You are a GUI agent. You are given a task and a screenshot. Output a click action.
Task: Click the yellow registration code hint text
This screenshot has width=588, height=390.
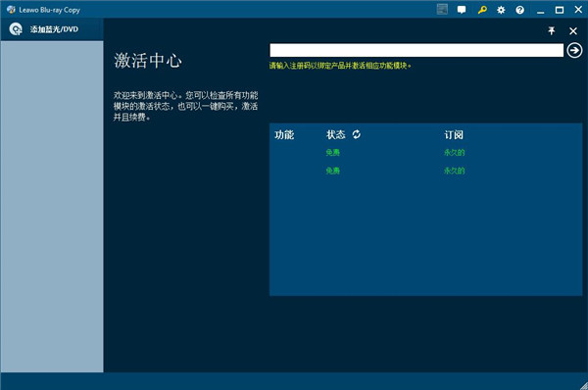pos(340,66)
